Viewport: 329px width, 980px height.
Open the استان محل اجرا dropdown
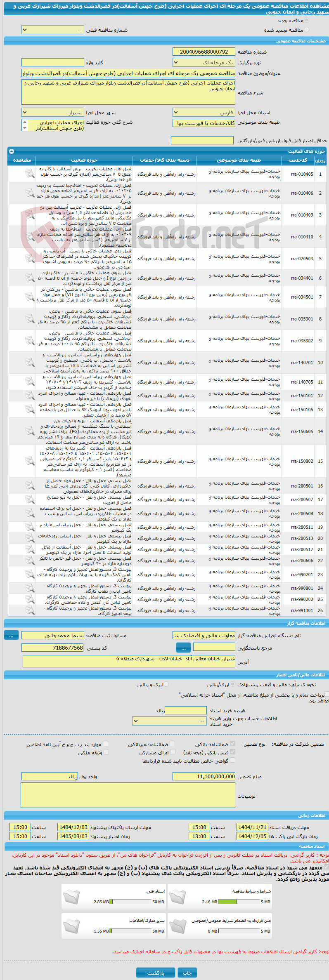click(204, 112)
